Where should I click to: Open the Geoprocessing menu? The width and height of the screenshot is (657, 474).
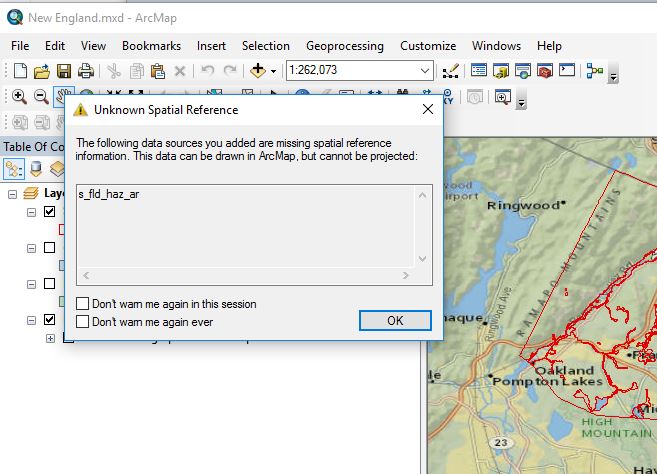pos(345,46)
